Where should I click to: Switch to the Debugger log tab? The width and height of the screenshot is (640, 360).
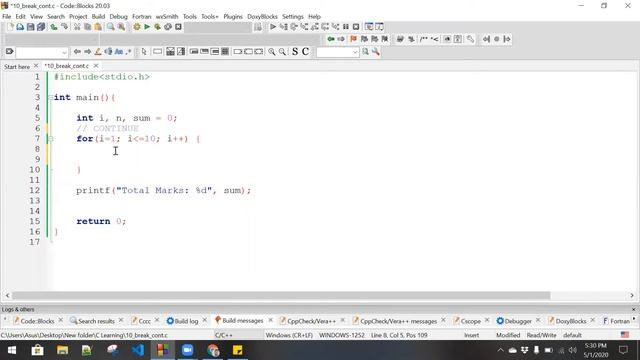(x=514, y=321)
